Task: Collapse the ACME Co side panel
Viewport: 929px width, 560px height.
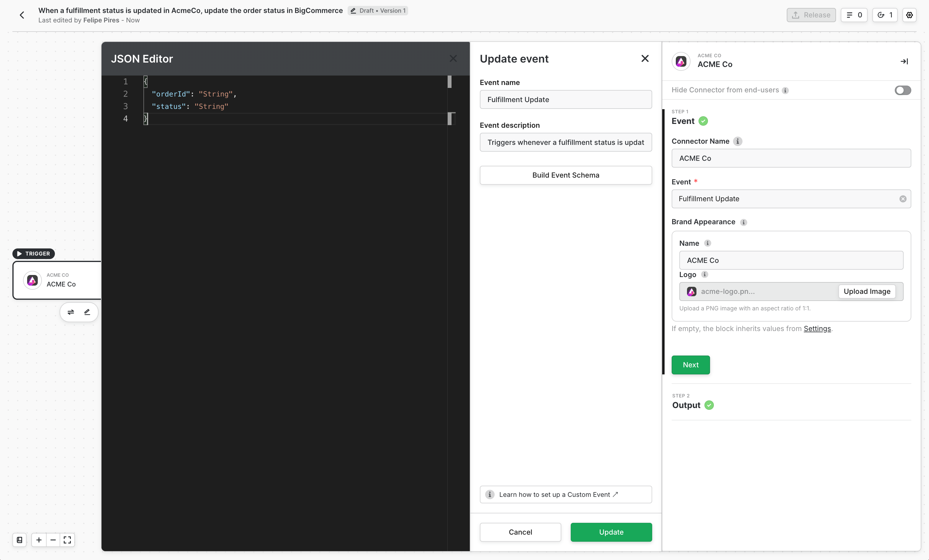Action: pyautogui.click(x=904, y=61)
